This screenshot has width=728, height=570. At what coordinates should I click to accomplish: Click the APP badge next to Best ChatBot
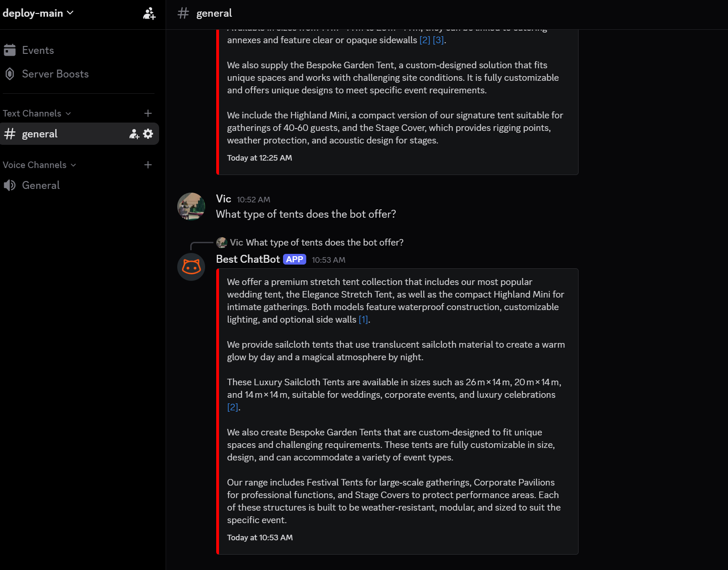[294, 259]
